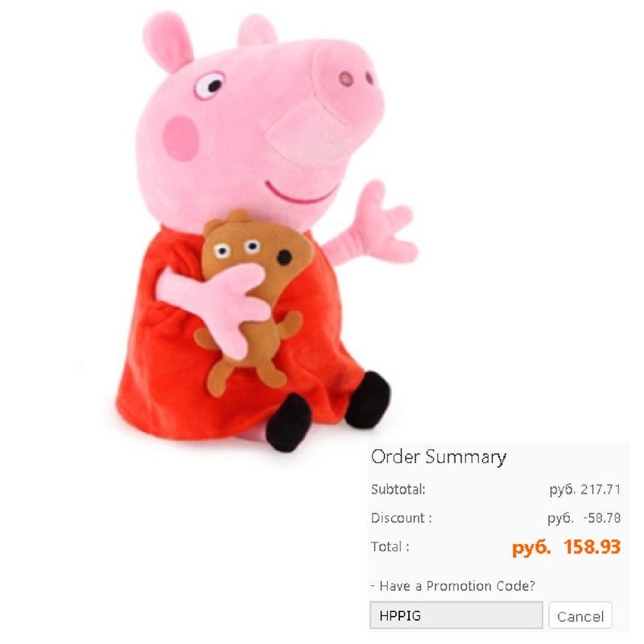
Task: Click the teddy bear's black nose
Action: (x=284, y=258)
